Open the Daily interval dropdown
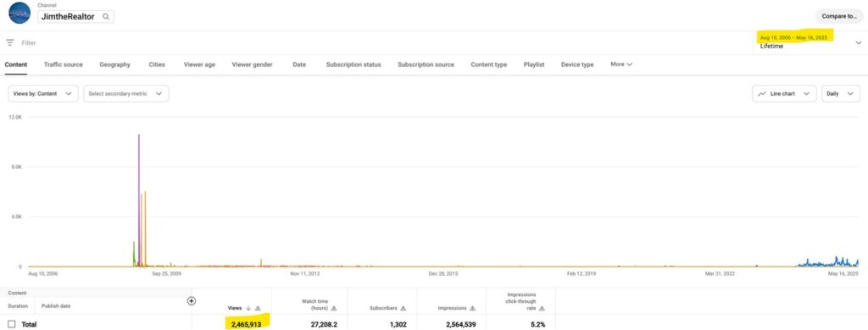Screen dimensions: 868x330 click(x=841, y=93)
